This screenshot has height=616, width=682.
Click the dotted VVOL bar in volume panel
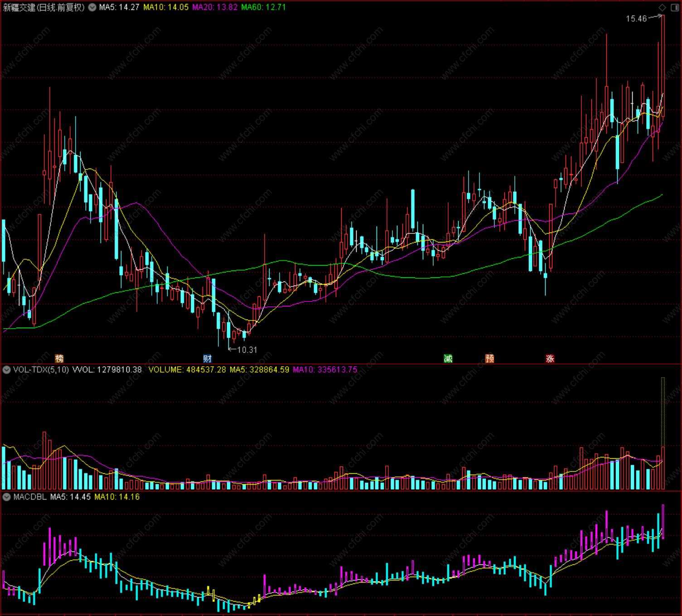point(663,412)
